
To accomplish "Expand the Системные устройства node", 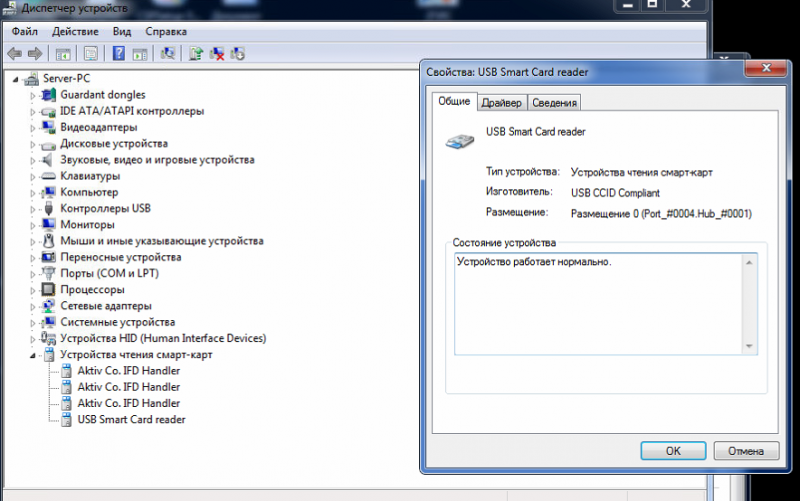I will tap(33, 323).
